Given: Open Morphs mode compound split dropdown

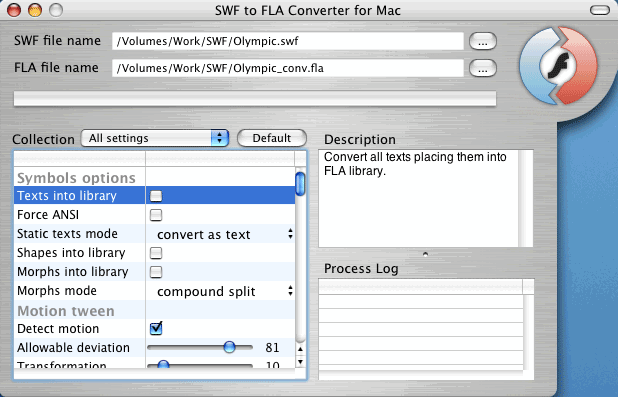Looking at the screenshot, I should [x=225, y=291].
